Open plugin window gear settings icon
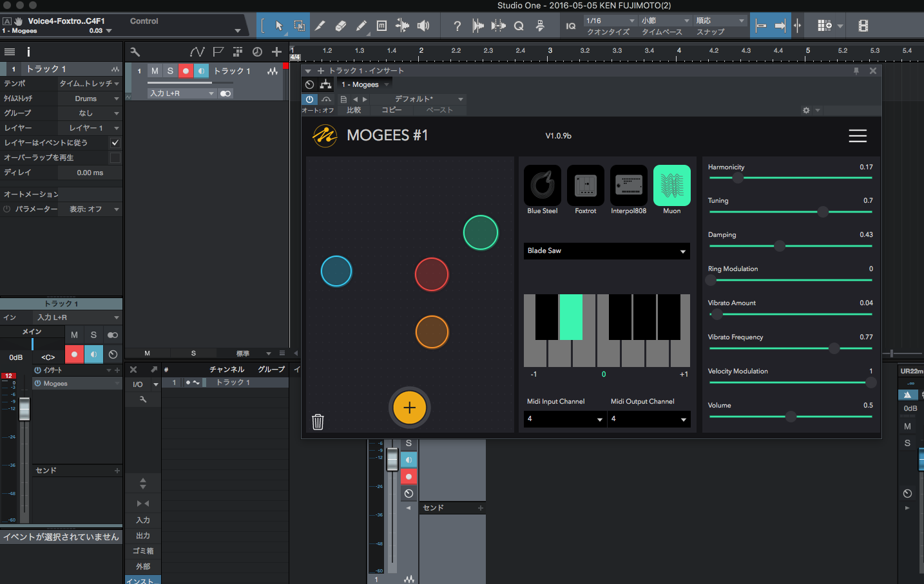This screenshot has height=584, width=924. (806, 110)
